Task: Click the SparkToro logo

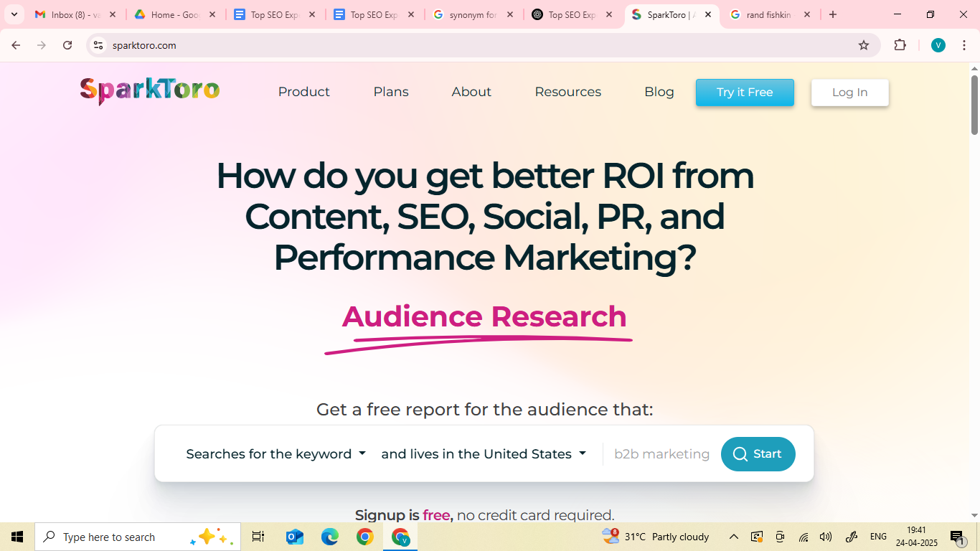Action: click(x=150, y=91)
